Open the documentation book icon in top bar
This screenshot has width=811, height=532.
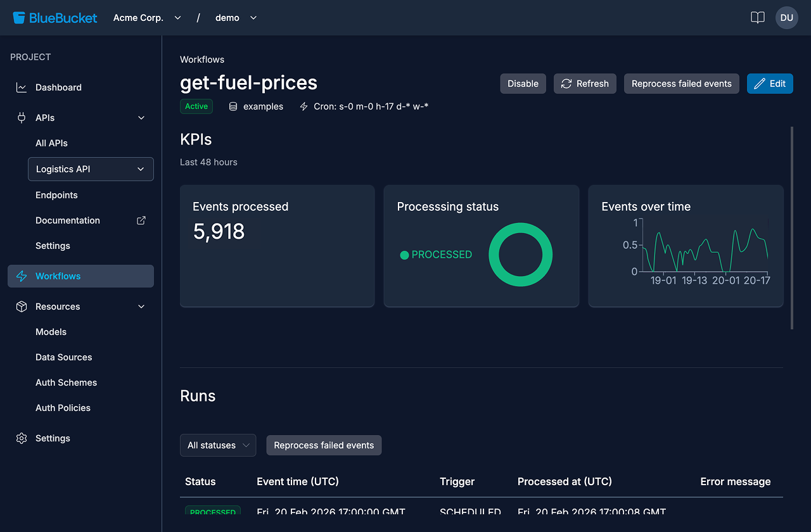[x=757, y=18]
